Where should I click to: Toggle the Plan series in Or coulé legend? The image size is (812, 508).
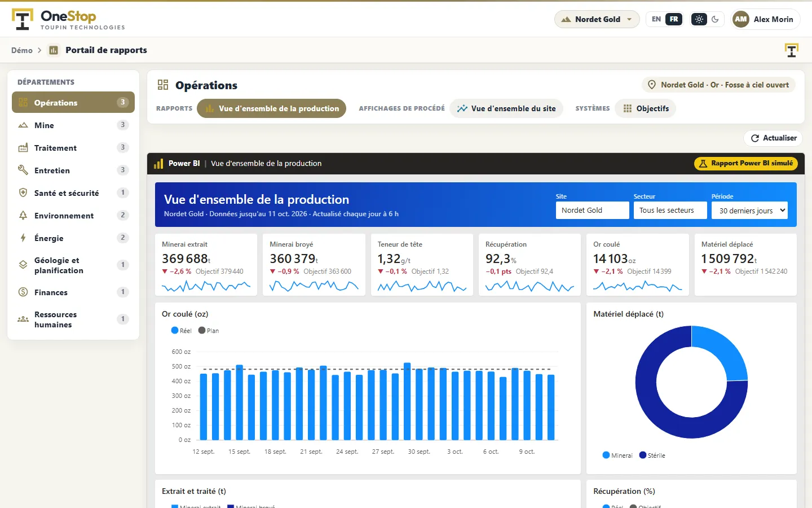coord(209,330)
